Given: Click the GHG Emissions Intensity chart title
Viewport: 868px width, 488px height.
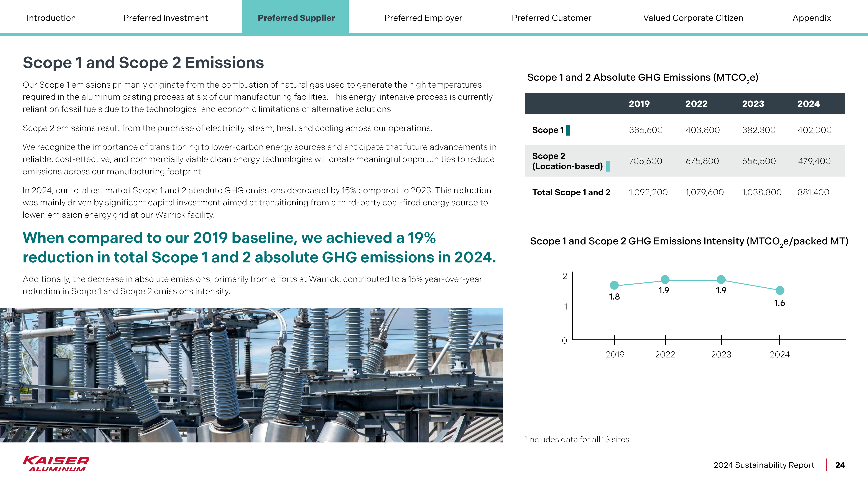Looking at the screenshot, I should click(x=689, y=241).
